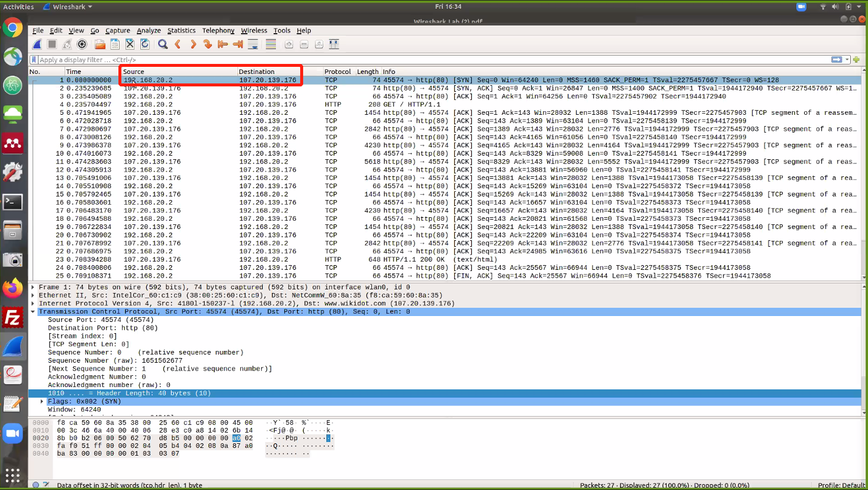Zoom out the packet text

coord(304,44)
